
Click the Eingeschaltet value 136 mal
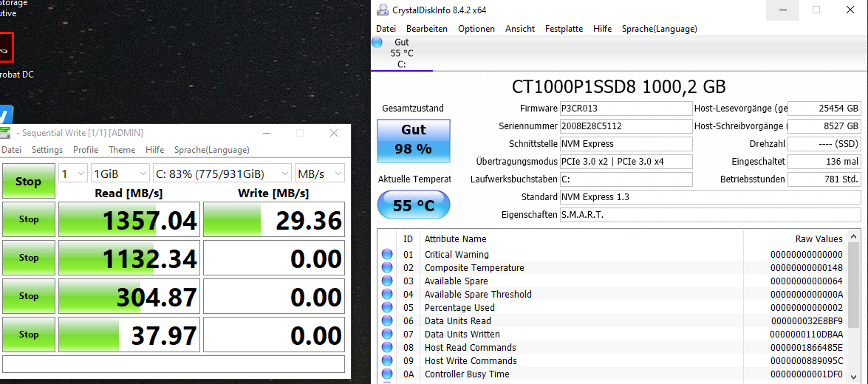point(824,162)
